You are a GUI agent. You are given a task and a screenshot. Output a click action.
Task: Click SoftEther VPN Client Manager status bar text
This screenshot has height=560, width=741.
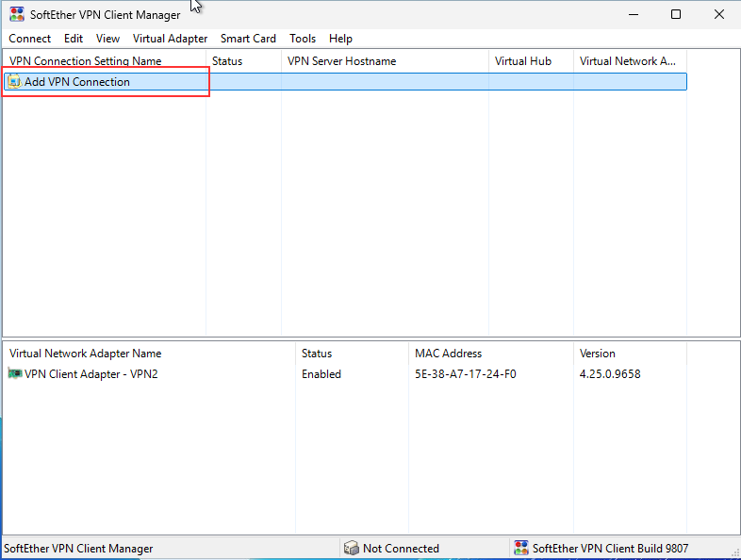pos(78,548)
